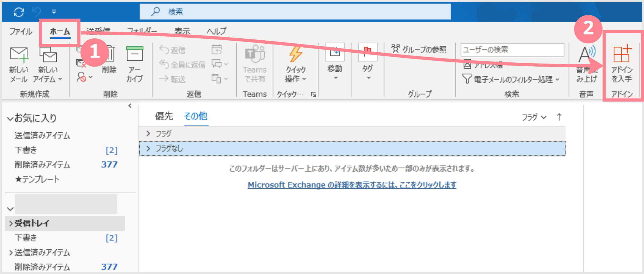The height and width of the screenshot is (274, 644).
Task: Click the Send/Receive sync icon in title bar
Action: coord(19,12)
